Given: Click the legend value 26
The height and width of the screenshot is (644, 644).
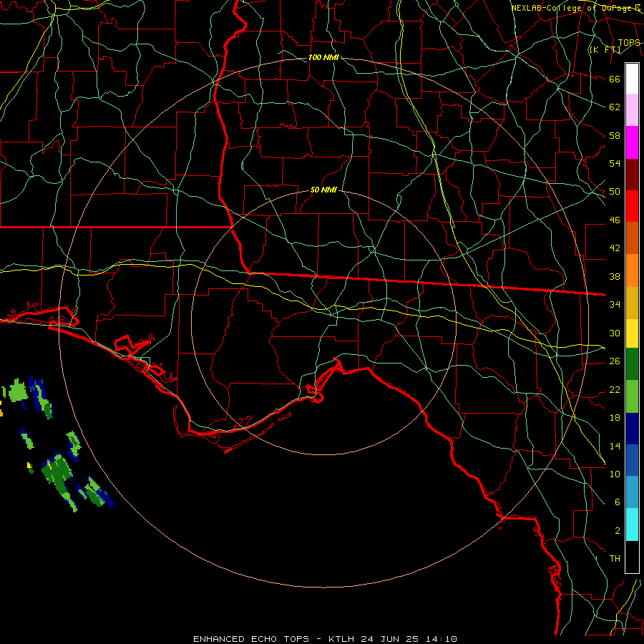Looking at the screenshot, I should click(615, 361).
